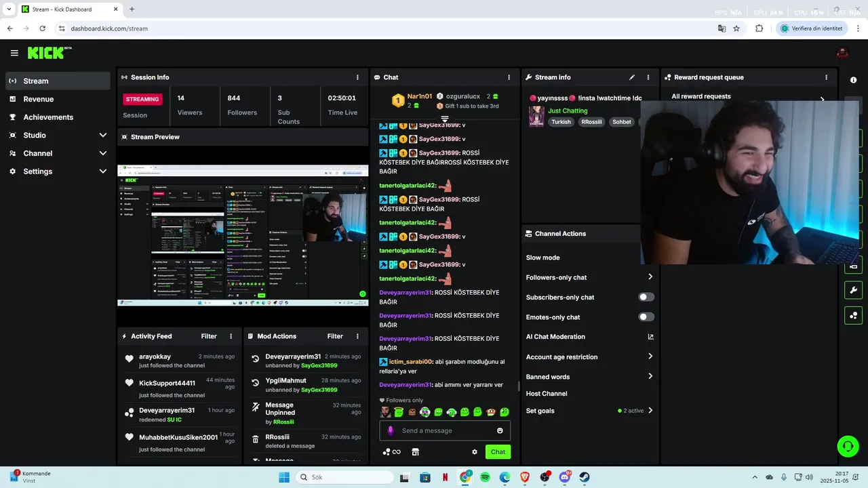Screen dimensions: 868x488
Task: Click the green support chat bubble
Action: pos(848,446)
